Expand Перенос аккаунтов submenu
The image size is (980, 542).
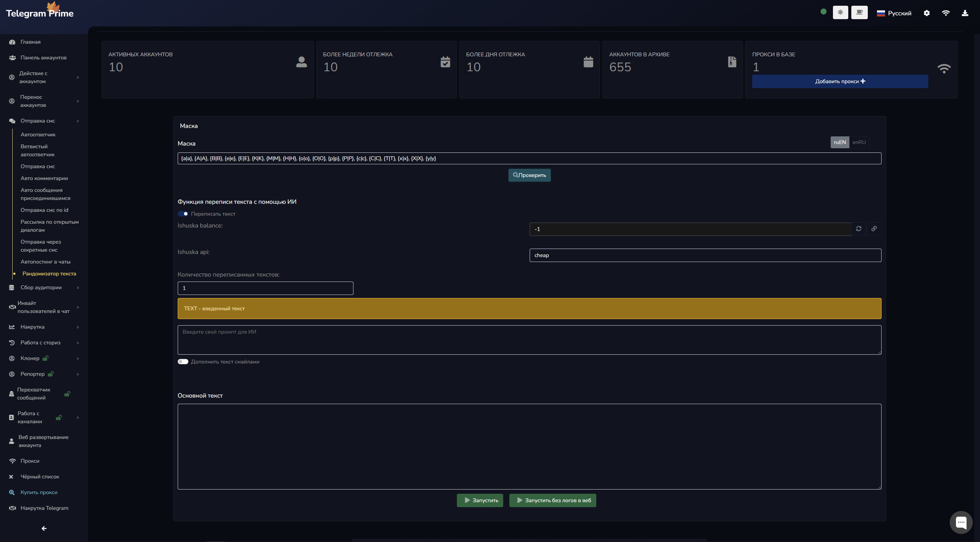pyautogui.click(x=44, y=101)
